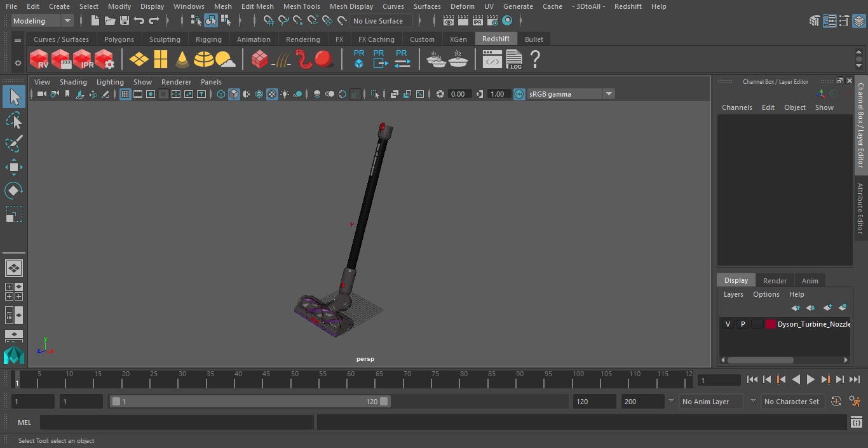Click the Redshift proxy export PR icon
This screenshot has width=868, height=448.
(x=380, y=60)
